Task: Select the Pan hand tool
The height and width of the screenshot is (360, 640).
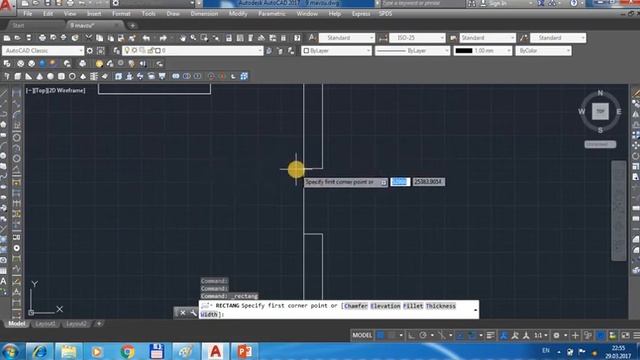Action: [182, 38]
